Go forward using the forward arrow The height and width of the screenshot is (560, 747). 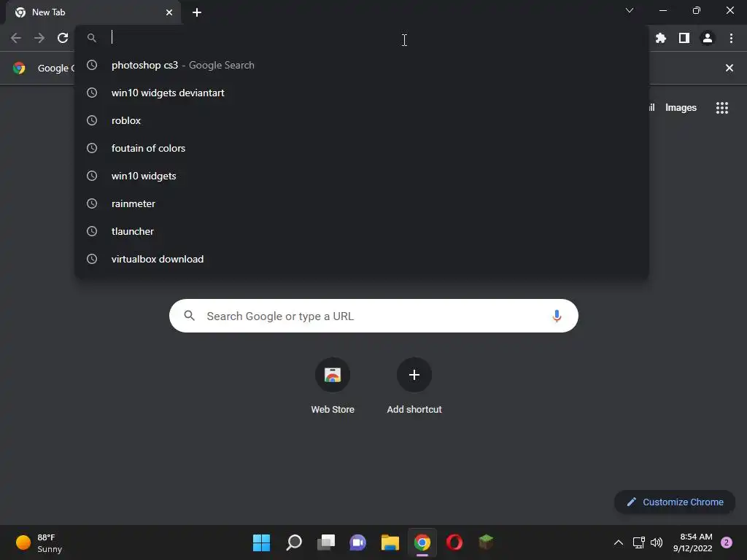(39, 38)
